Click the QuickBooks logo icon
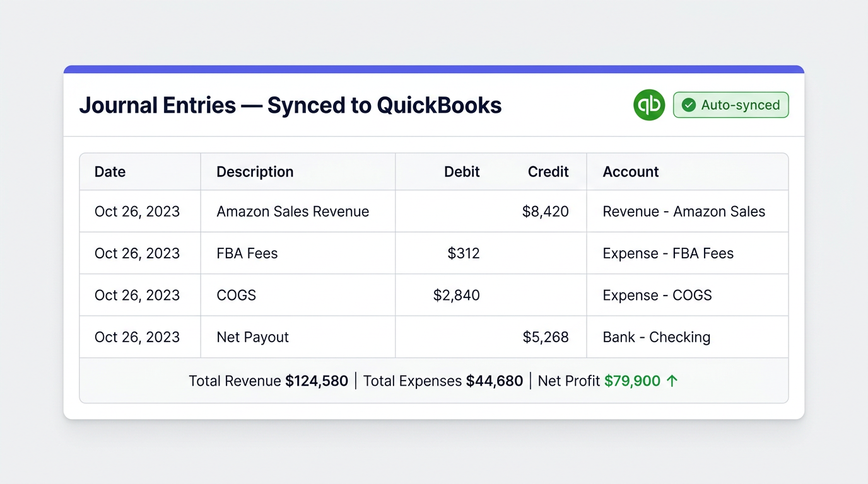 [648, 105]
